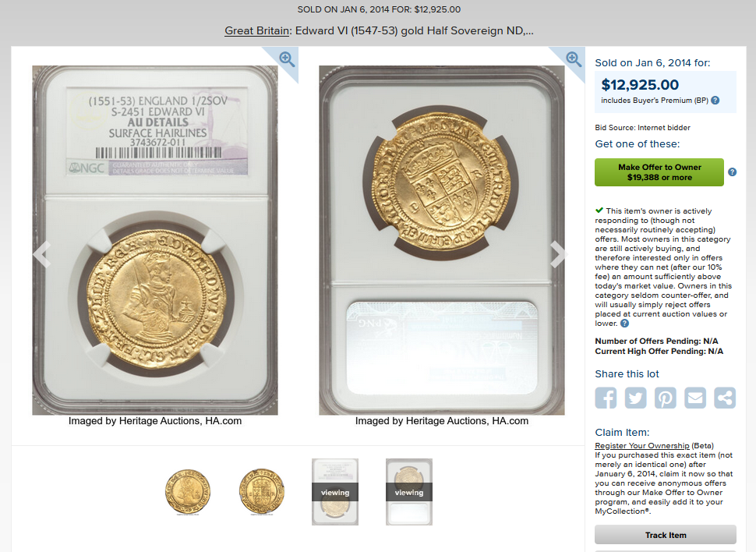Open Buyer's Premium help icon
This screenshot has width=756, height=552.
715,101
